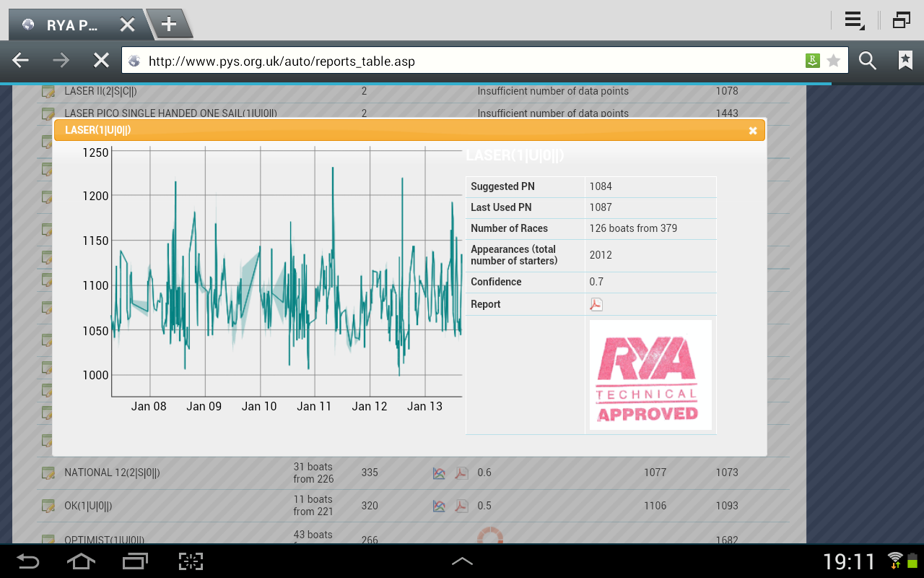924x578 pixels.
Task: Select the Last Used PN value 1087
Action: coord(601,207)
